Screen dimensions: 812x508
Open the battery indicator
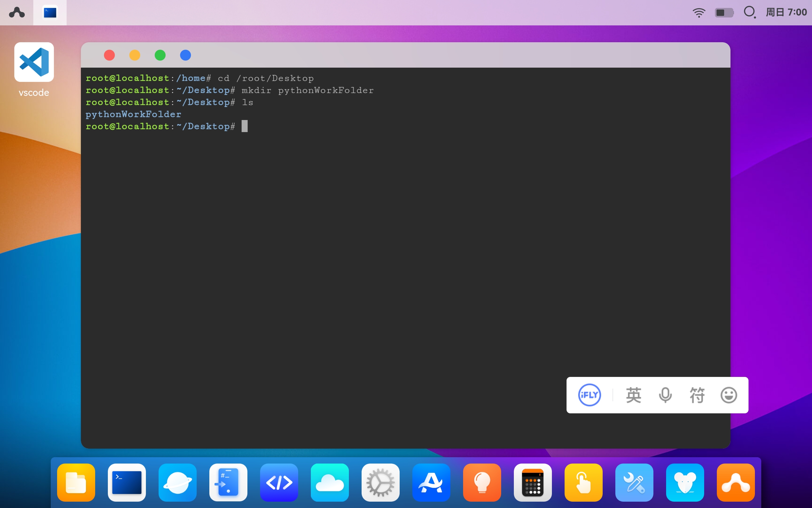[x=724, y=13]
